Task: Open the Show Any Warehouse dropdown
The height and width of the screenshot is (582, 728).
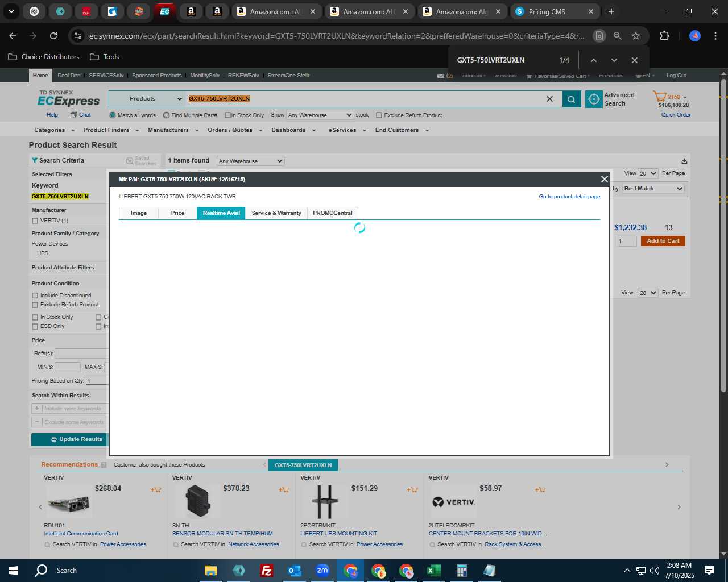Action: (320, 115)
